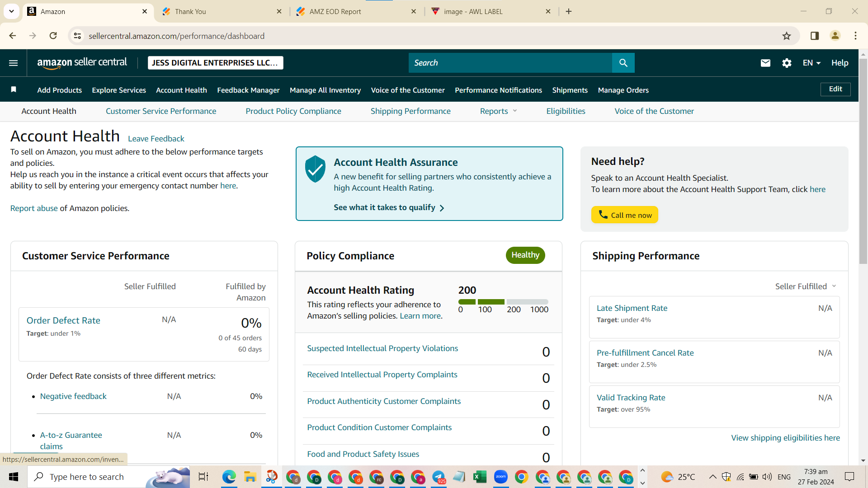Image resolution: width=868 pixels, height=488 pixels.
Task: Open the Customer Service Performance sub-tab
Action: tap(161, 111)
